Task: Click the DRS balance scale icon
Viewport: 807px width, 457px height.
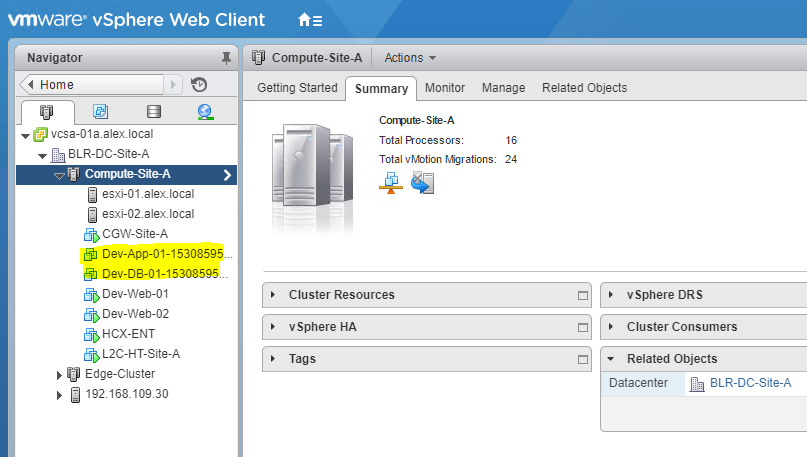Action: (391, 182)
